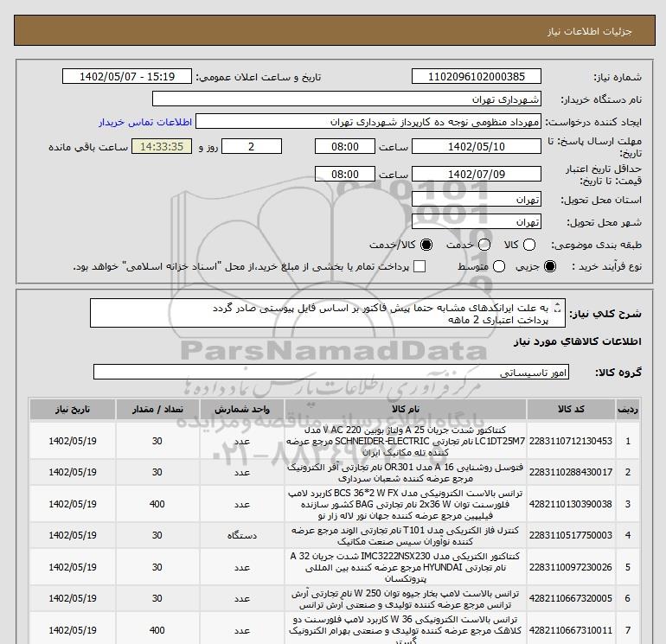Open the اطلاعات تماس خریدار link
The height and width of the screenshot is (644, 666).
[145, 122]
